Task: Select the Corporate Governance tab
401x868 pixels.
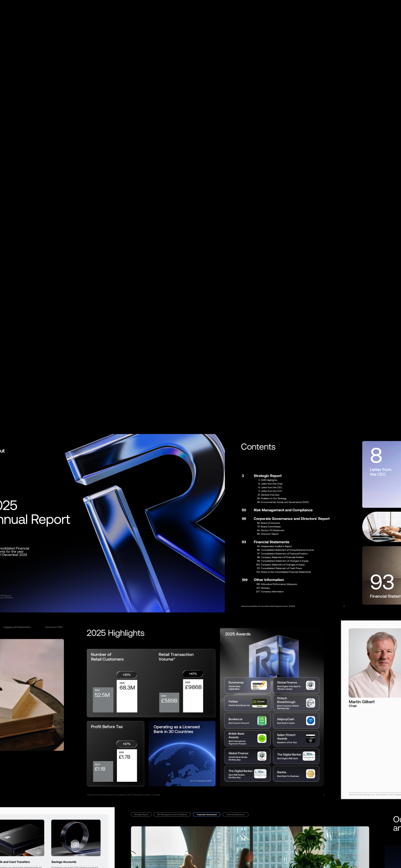Action: (x=206, y=815)
